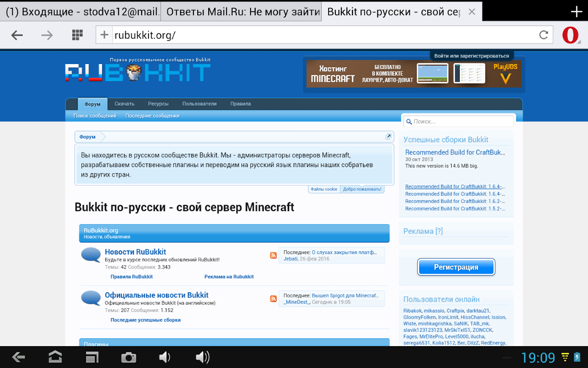This screenshot has width=588, height=368.
Task: Click online user slavik123123123
Action: coord(423,330)
